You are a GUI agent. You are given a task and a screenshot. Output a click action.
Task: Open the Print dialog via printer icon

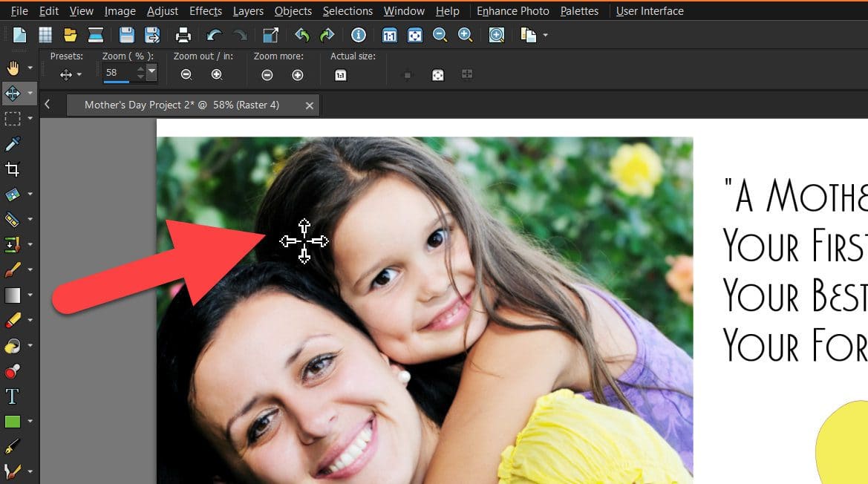tap(183, 35)
